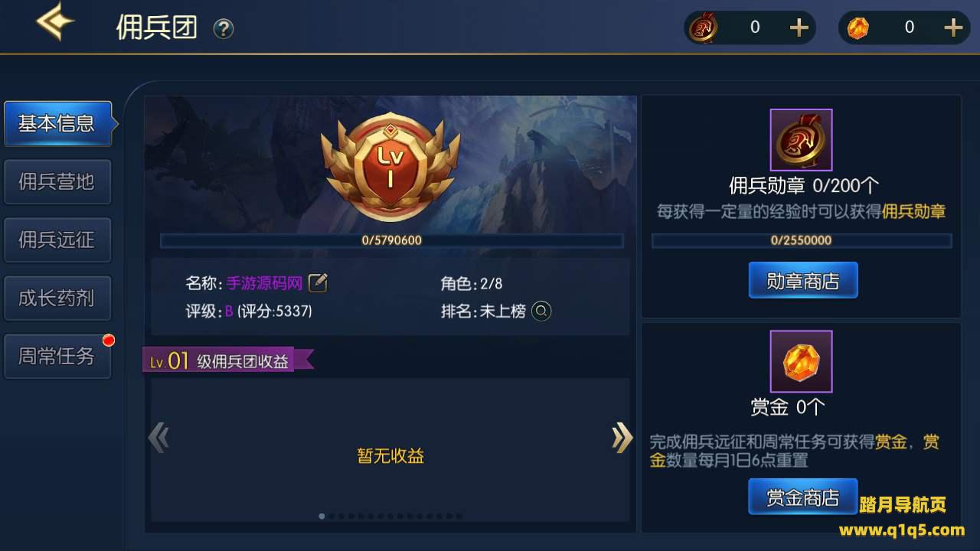Image resolution: width=980 pixels, height=551 pixels.
Task: Open the 勋章商店 button
Action: (803, 281)
